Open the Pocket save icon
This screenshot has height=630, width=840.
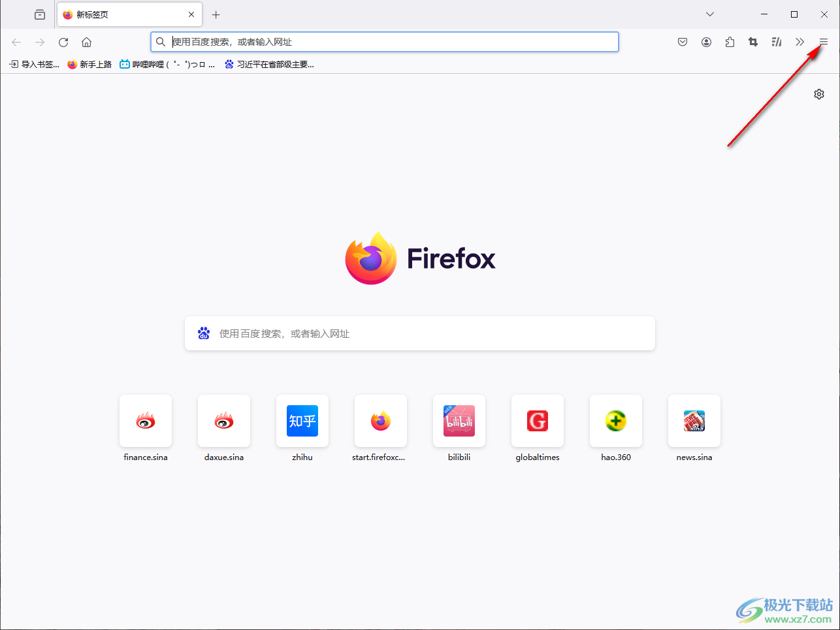[x=683, y=42]
